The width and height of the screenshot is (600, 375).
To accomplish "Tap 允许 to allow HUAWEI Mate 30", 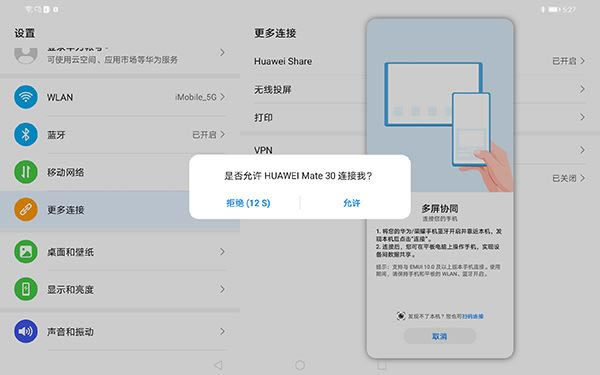I will [352, 203].
